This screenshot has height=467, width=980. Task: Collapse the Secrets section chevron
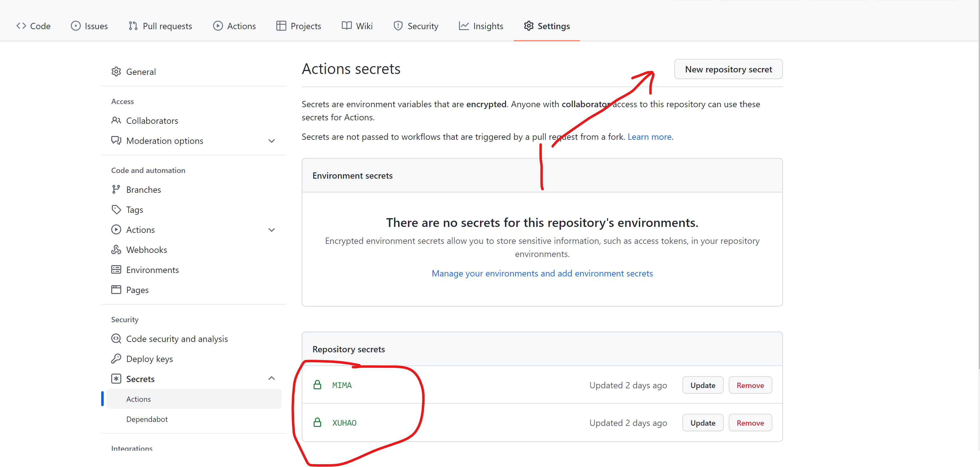coord(271,378)
